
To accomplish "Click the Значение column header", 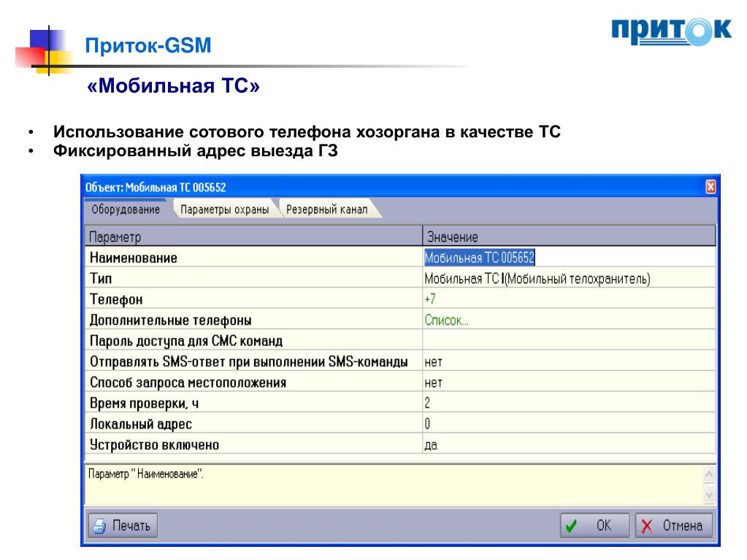I will [x=570, y=236].
